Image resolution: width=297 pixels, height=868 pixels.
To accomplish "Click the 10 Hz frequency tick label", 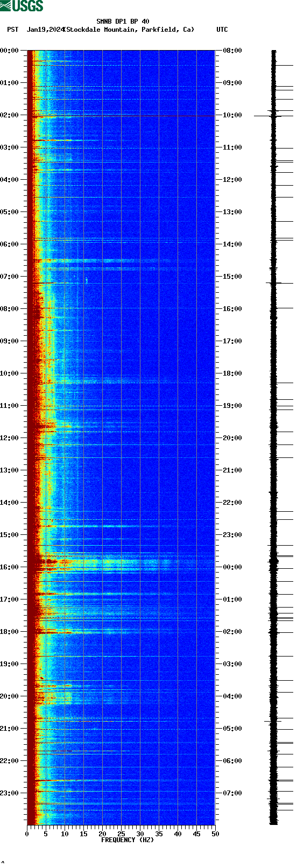I will click(x=65, y=834).
